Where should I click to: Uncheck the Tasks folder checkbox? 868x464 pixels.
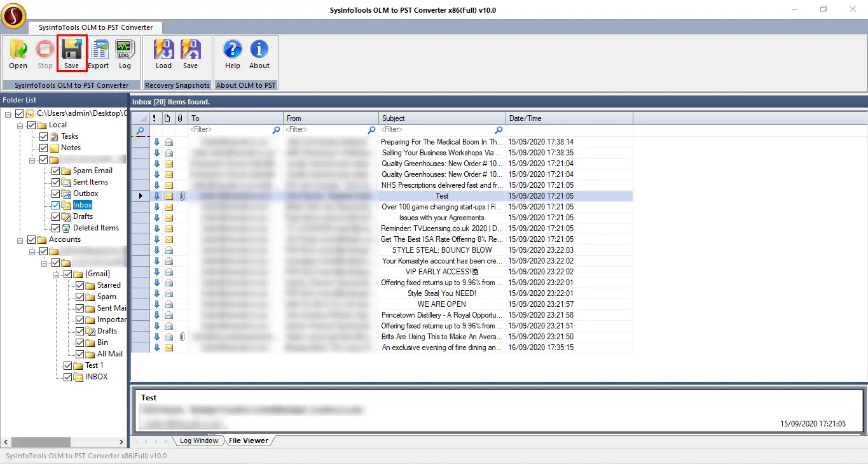coord(43,136)
